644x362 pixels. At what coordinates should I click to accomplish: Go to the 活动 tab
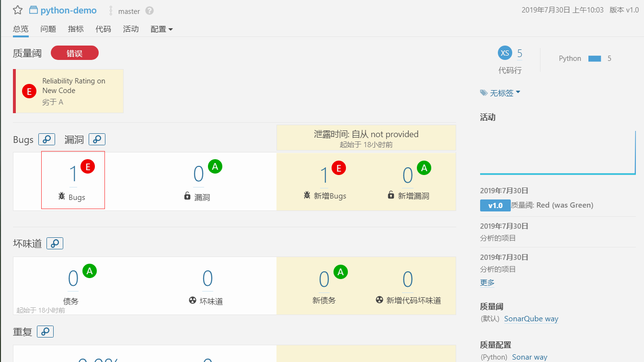click(131, 29)
